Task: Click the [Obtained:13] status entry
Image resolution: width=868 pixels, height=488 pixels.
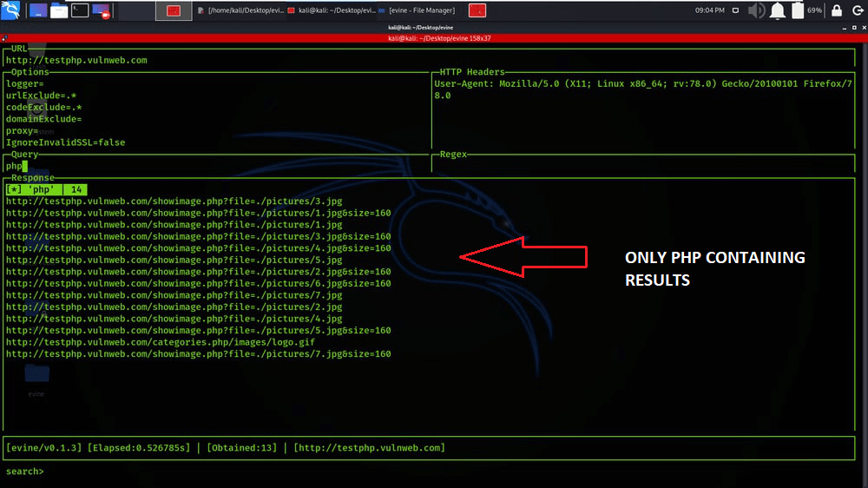Action: (x=242, y=447)
